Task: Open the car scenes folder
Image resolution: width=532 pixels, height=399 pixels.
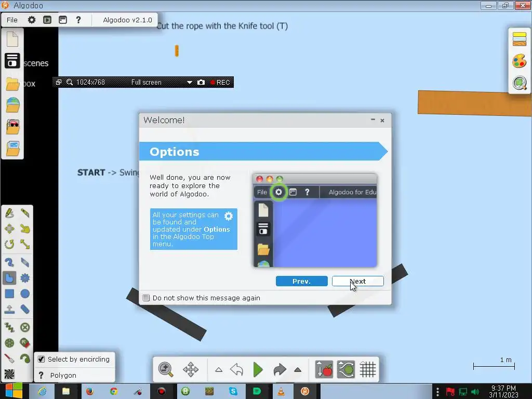Action: [x=12, y=127]
